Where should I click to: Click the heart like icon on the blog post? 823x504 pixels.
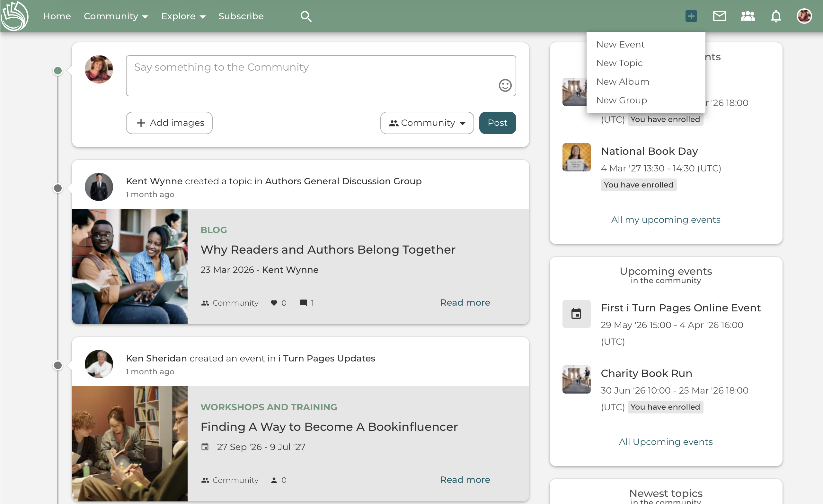pos(274,303)
